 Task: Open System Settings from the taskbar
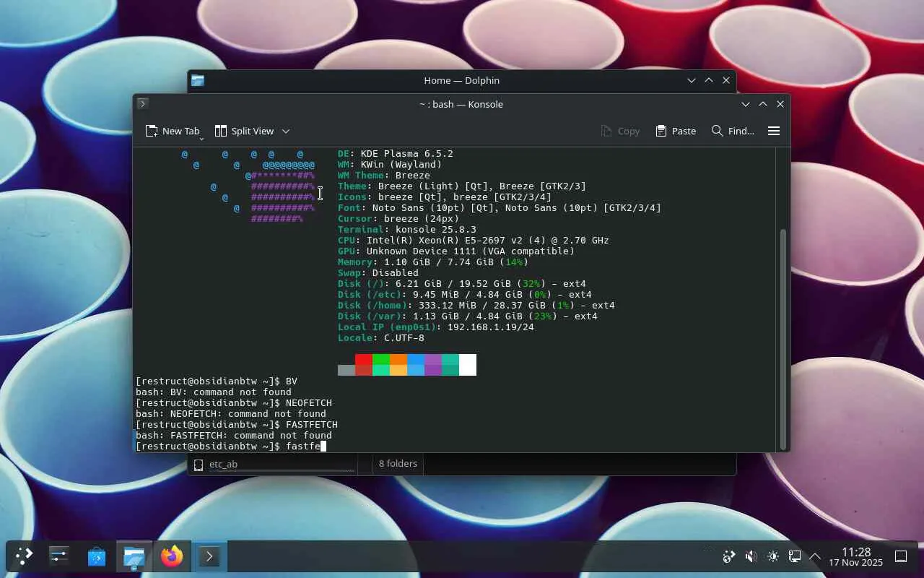point(59,556)
